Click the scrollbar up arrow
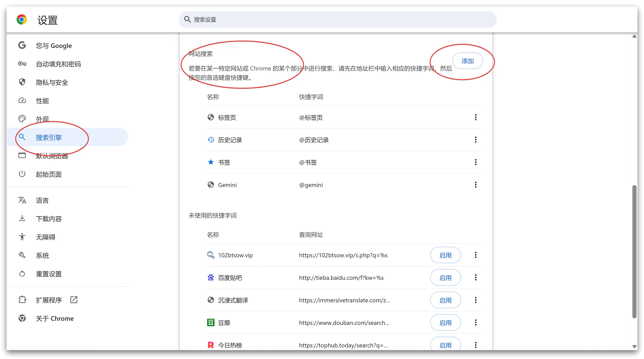The image size is (644, 359). tap(635, 37)
